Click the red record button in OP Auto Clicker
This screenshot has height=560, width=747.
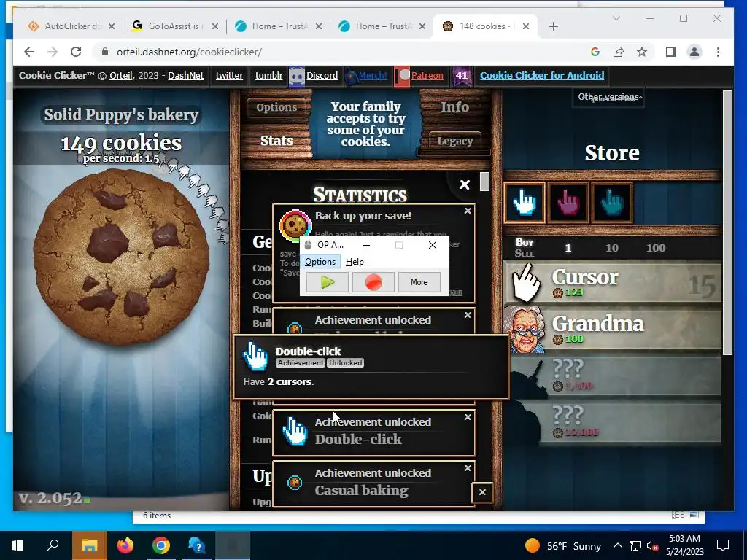[373, 282]
